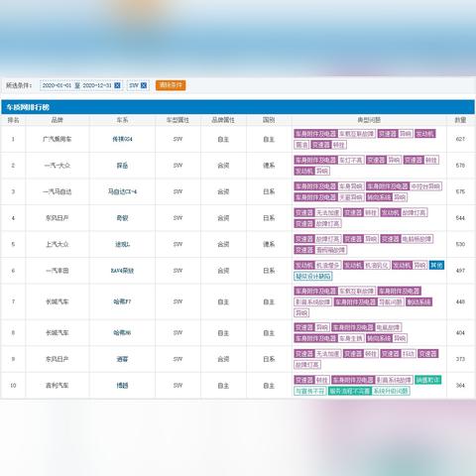
Task: Click the 国别 column header
Action: pos(269,120)
